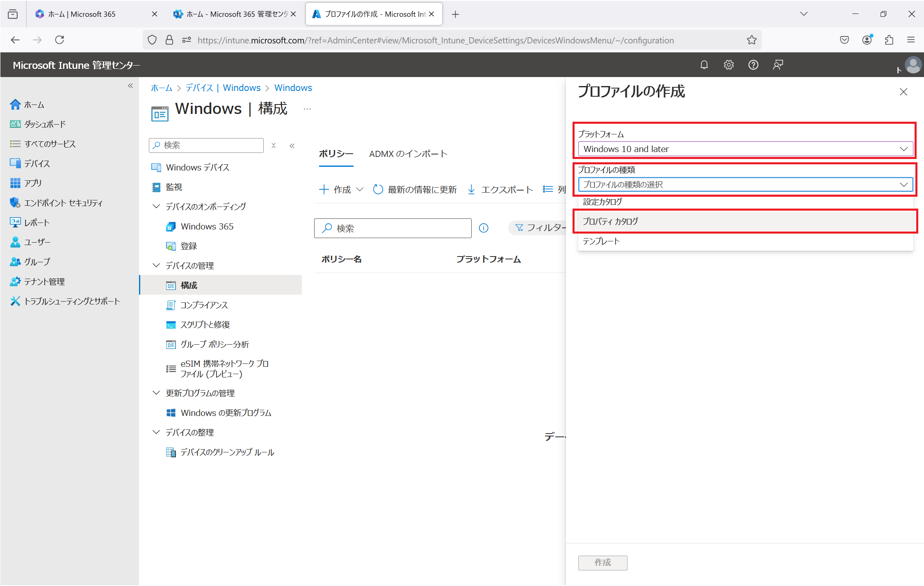Open feedback person icon in header

click(x=778, y=65)
